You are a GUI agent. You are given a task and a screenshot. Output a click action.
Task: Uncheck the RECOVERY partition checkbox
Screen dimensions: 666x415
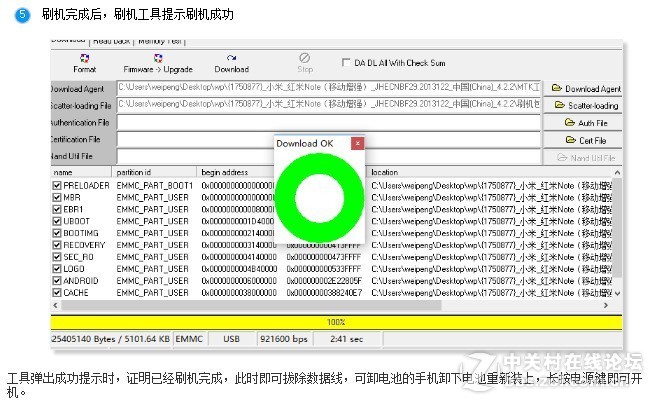tap(57, 245)
